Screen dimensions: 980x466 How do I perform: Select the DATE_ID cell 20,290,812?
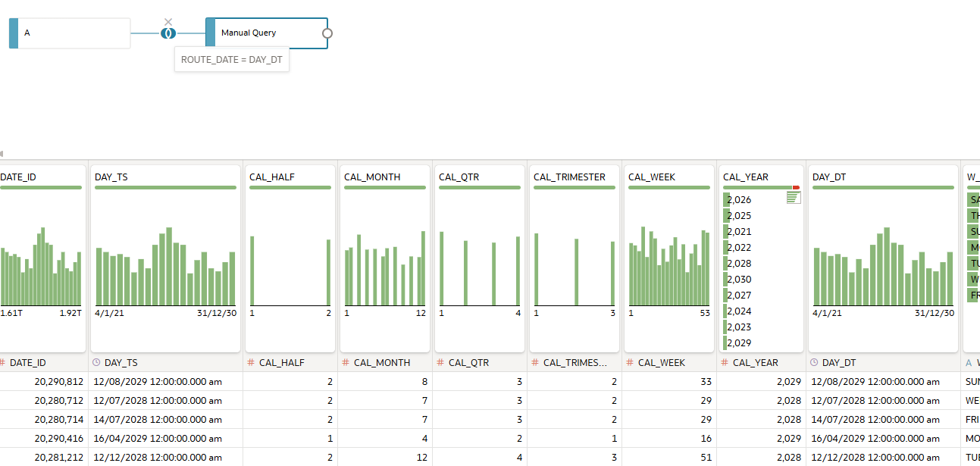[x=43, y=381]
